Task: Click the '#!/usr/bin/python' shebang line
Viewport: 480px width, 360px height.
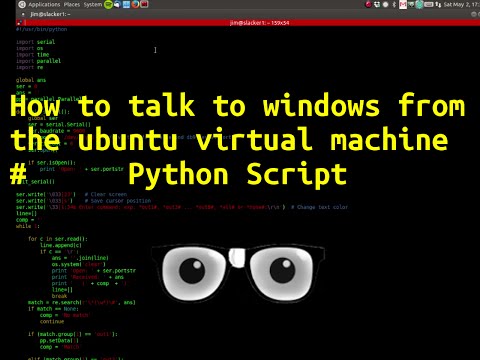Action: tap(42, 29)
